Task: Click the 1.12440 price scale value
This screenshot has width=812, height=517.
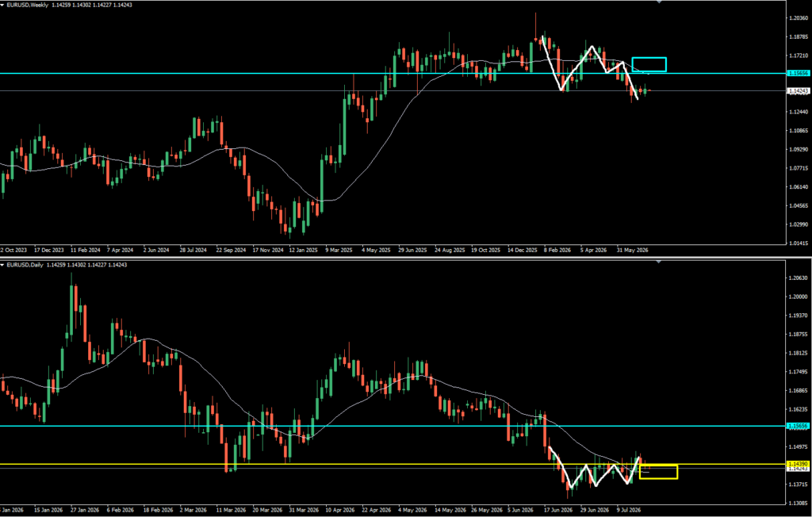Action: (x=798, y=112)
